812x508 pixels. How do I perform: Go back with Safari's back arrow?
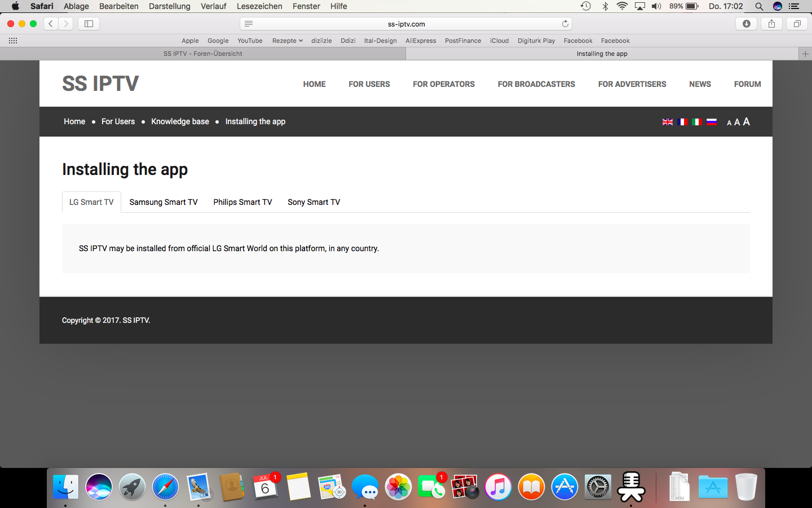(51, 24)
